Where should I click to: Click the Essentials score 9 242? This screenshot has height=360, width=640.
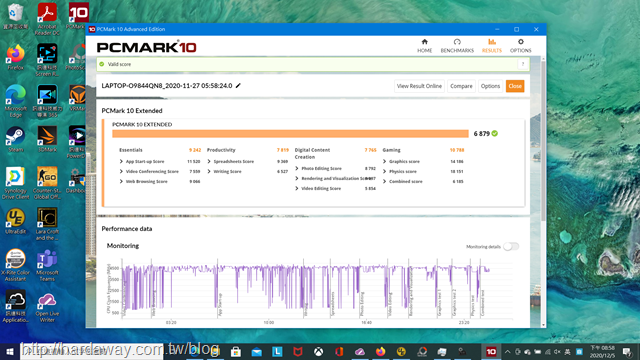(195, 150)
